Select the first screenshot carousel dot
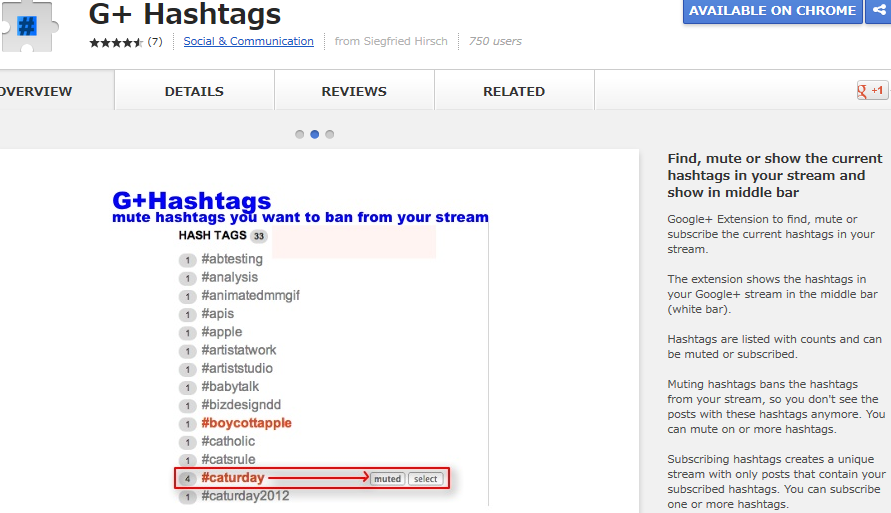The width and height of the screenshot is (891, 513). [299, 135]
